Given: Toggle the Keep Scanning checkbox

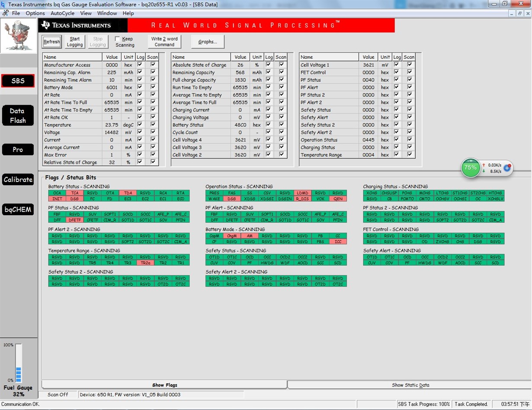Looking at the screenshot, I should (117, 39).
